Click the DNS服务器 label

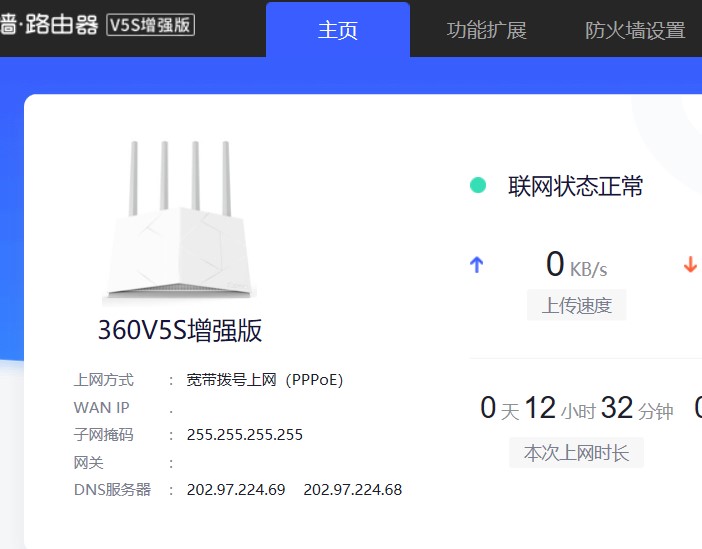(112, 489)
